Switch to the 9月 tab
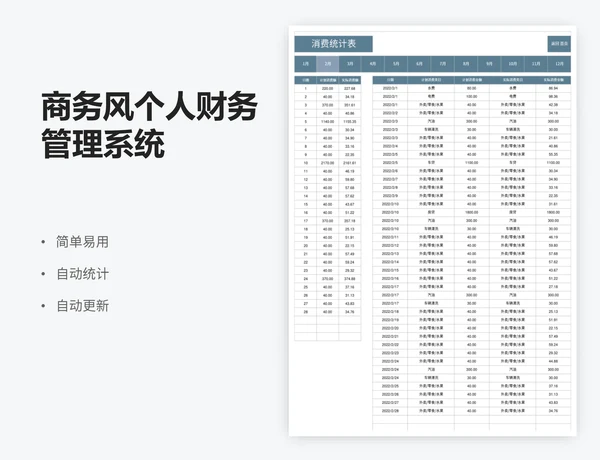Viewport: 600px width, 460px height. click(489, 64)
